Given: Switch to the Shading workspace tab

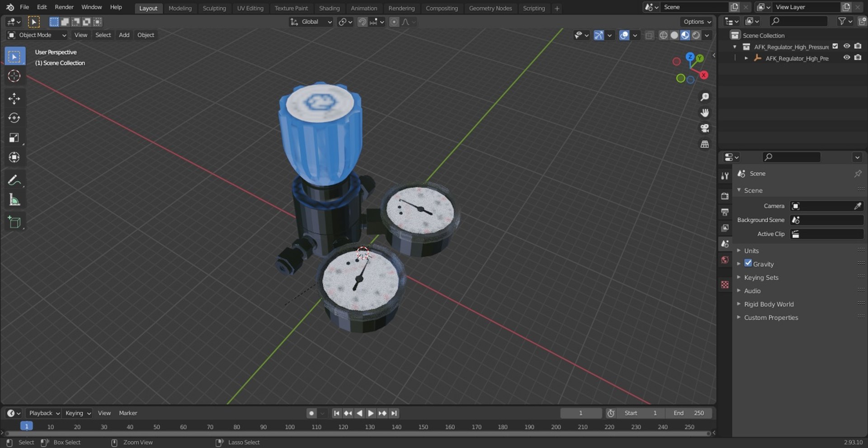Looking at the screenshot, I should (x=329, y=8).
